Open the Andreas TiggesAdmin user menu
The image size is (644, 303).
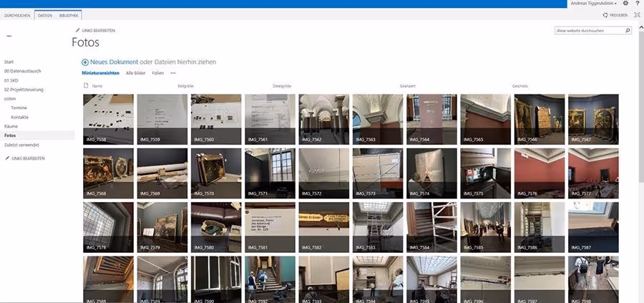[593, 4]
